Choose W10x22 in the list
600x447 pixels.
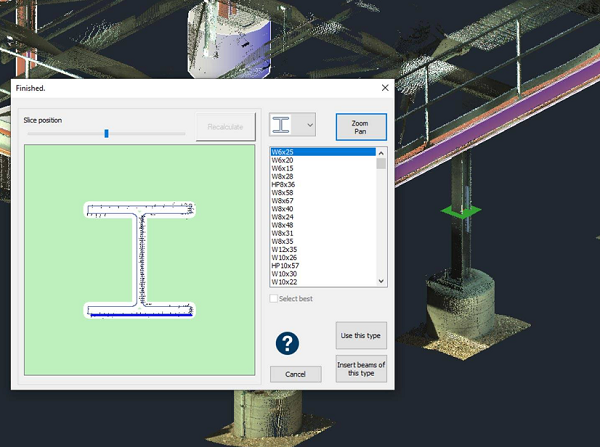pyautogui.click(x=286, y=281)
